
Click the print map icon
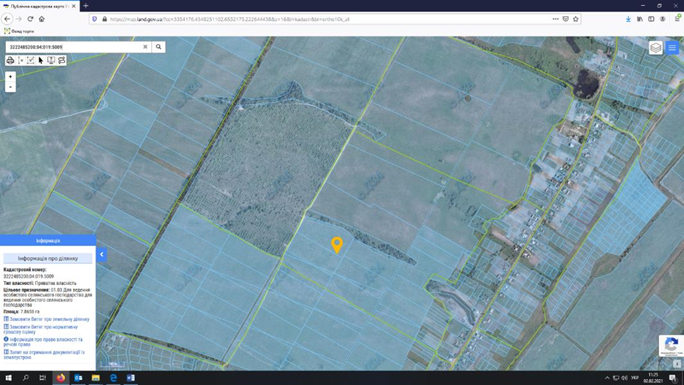click(10, 60)
